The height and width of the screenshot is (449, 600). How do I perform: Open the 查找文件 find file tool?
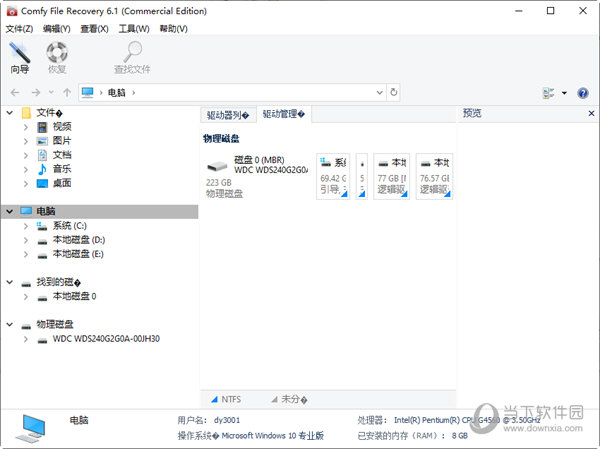[x=132, y=58]
